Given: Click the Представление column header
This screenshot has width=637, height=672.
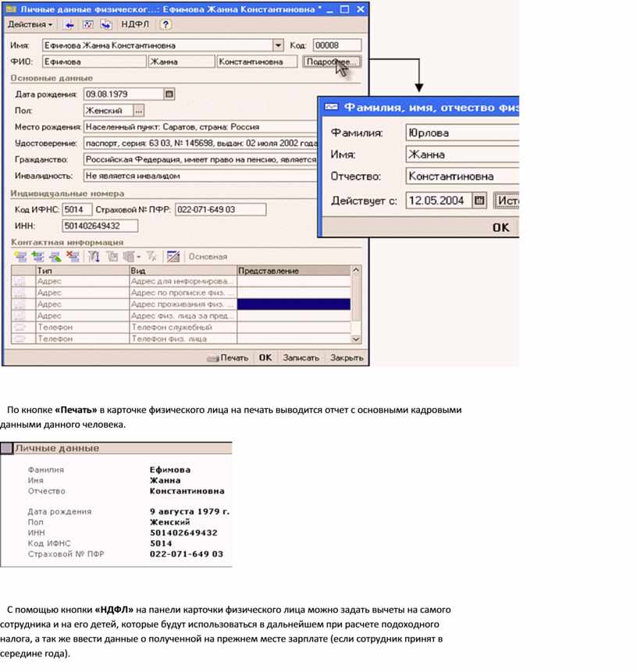Looking at the screenshot, I should point(294,271).
